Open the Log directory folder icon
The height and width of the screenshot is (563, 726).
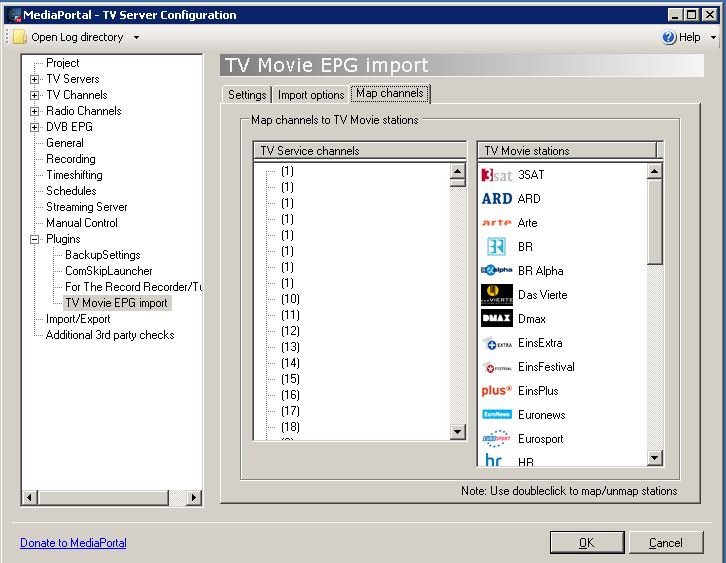19,37
